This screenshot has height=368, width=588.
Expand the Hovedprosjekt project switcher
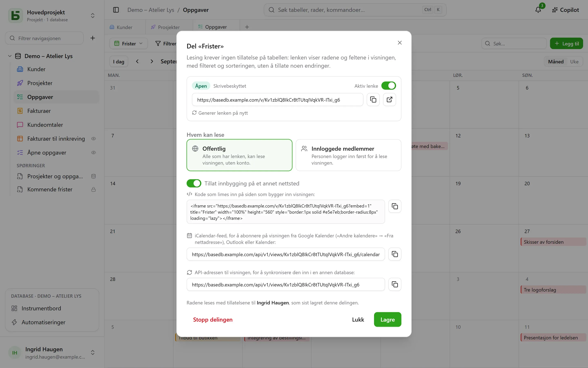coord(92,16)
